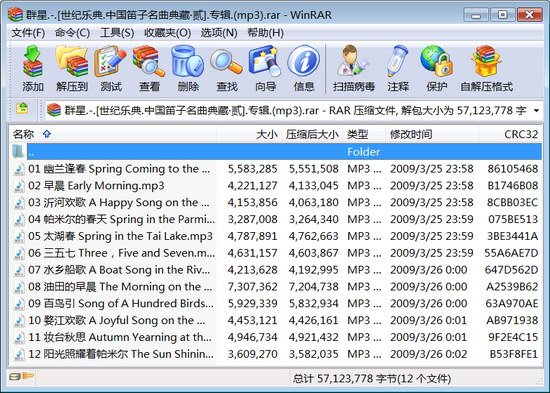This screenshot has height=393, width=550.
Task: Select file 09 百鸟引 Song of A Hundred Birds
Action: click(x=121, y=304)
